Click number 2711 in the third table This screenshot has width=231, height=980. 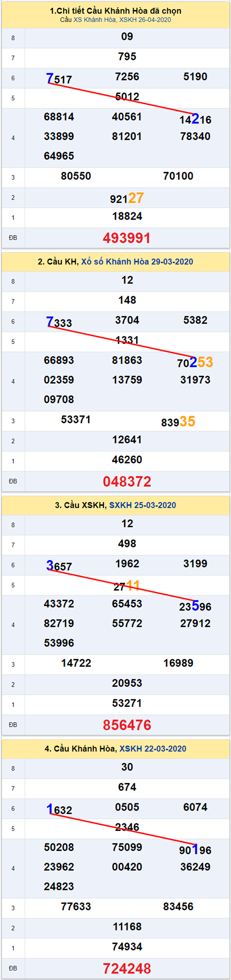(x=127, y=586)
